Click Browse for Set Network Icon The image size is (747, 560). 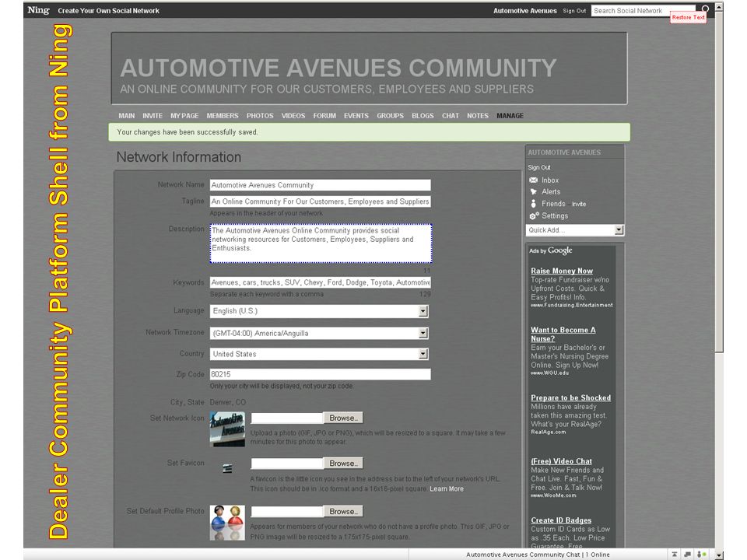click(x=343, y=418)
